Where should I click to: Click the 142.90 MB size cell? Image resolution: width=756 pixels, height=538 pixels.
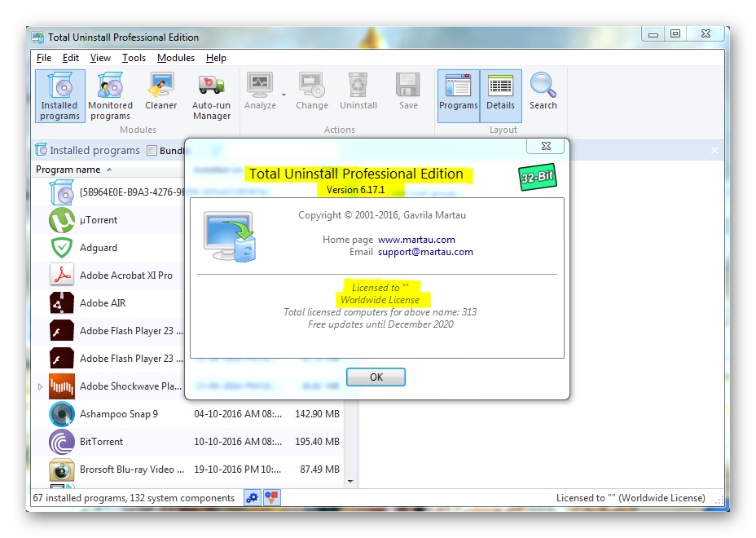click(x=317, y=414)
